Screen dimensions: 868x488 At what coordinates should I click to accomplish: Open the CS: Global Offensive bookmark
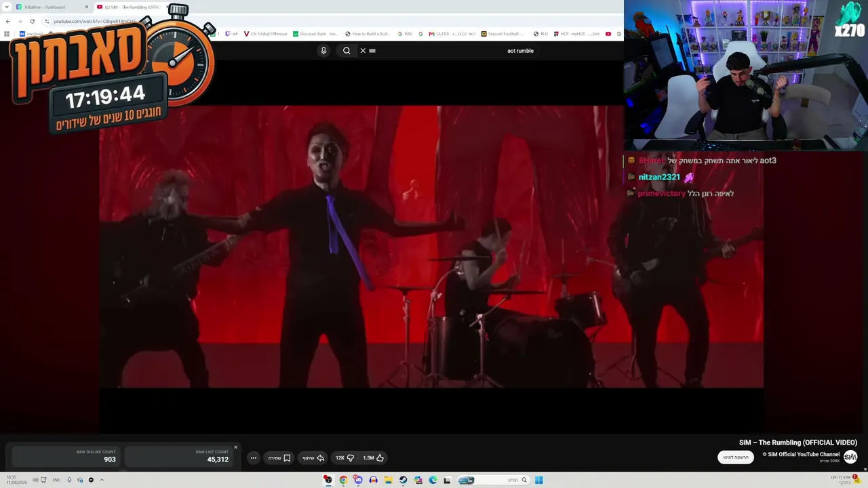pos(266,34)
